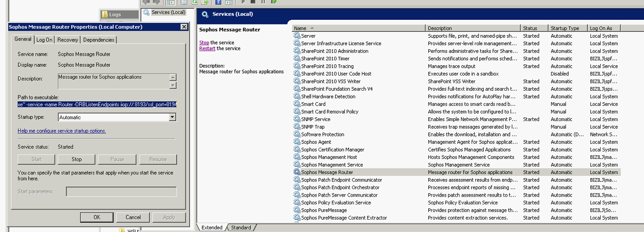Select the SharePoint 2010 Administration service
Viewport: 644px width, 232px height.
[x=457, y=51]
